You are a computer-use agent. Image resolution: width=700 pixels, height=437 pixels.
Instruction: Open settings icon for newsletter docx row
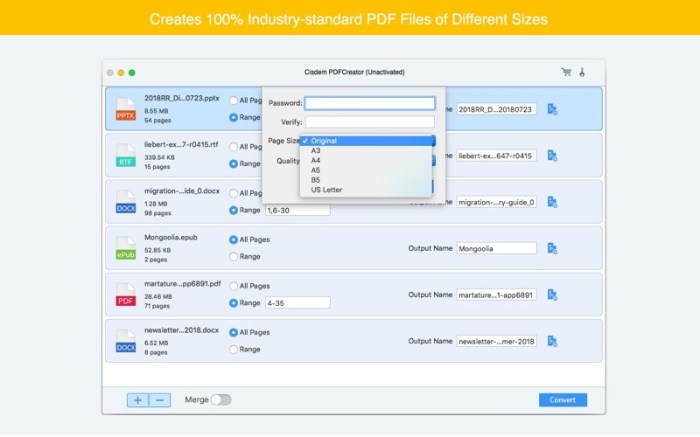coord(552,341)
